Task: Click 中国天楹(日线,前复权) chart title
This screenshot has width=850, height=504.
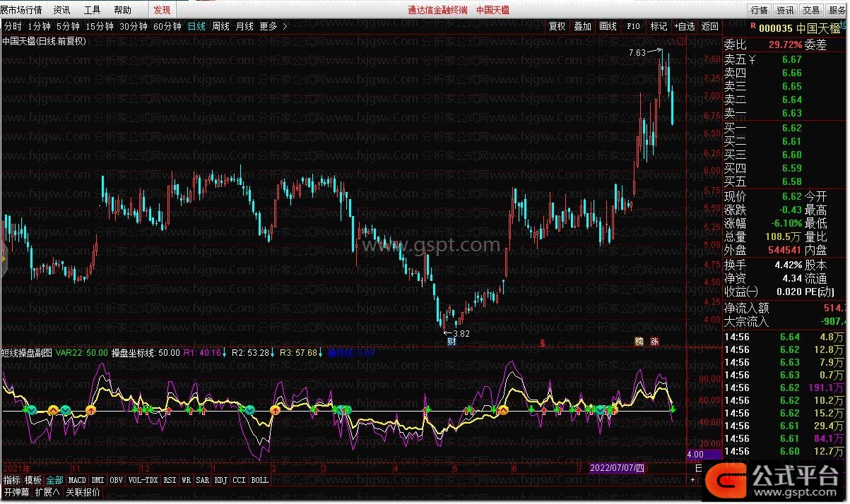Action: pos(44,41)
